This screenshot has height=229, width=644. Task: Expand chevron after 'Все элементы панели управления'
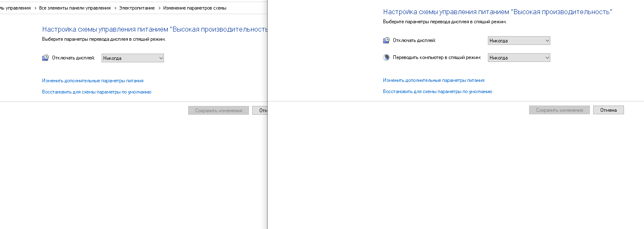[x=115, y=8]
